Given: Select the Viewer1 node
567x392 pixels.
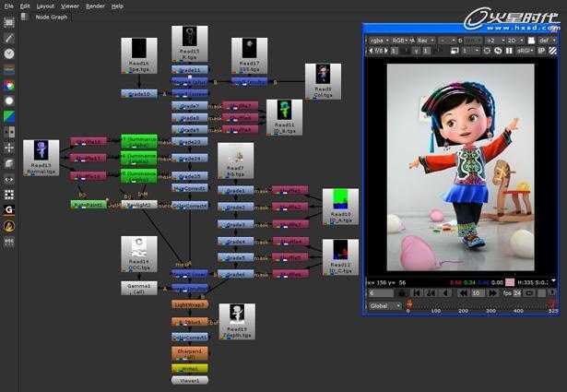Looking at the screenshot, I should [190, 380].
